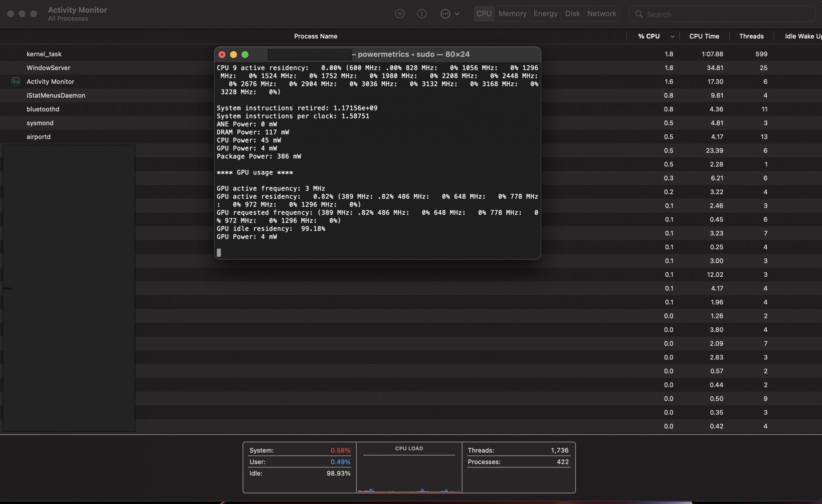Switch to the Energy tab
Viewport: 822px width, 504px height.
point(545,14)
